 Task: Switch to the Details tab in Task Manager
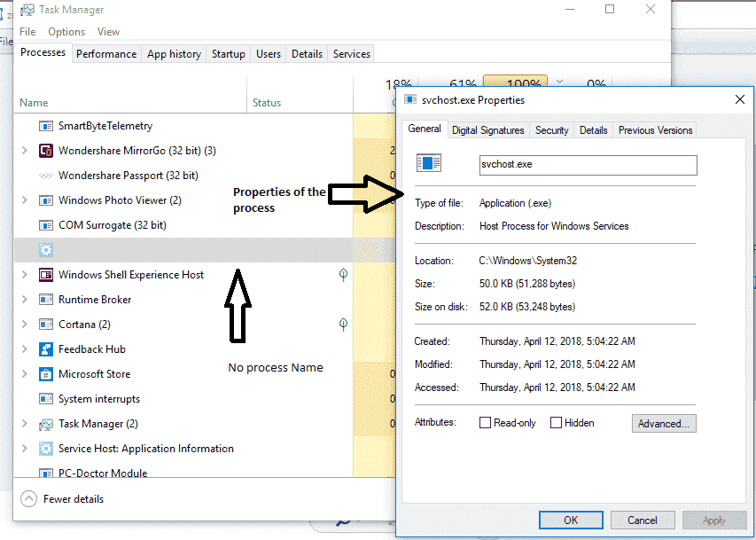click(308, 54)
